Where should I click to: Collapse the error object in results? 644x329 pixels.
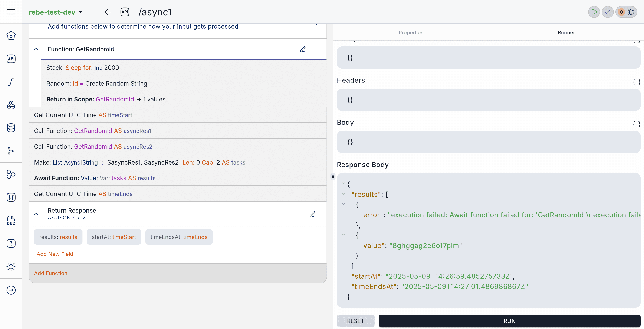[344, 204]
